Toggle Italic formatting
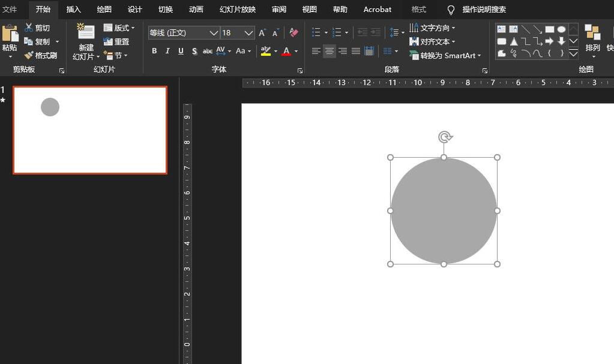The height and width of the screenshot is (364, 614). [167, 51]
